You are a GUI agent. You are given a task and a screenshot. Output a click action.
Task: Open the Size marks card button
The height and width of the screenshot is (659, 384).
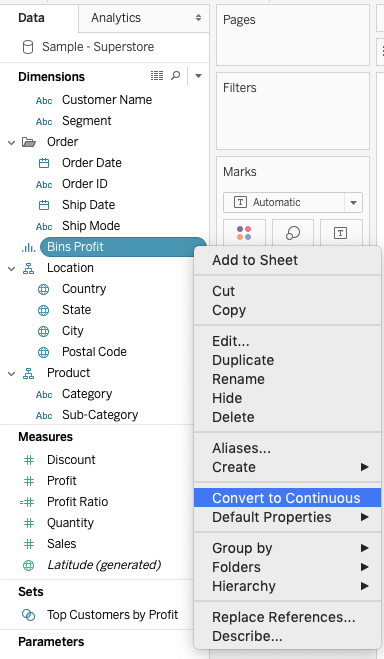click(x=293, y=232)
